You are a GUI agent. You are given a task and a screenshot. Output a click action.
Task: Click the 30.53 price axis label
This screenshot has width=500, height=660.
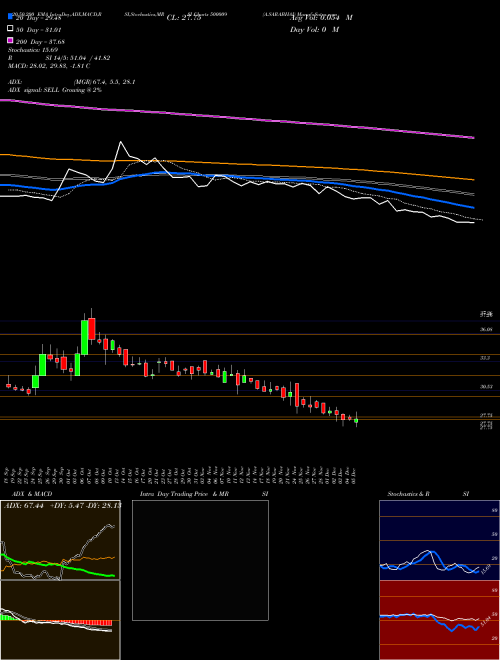coord(486,386)
